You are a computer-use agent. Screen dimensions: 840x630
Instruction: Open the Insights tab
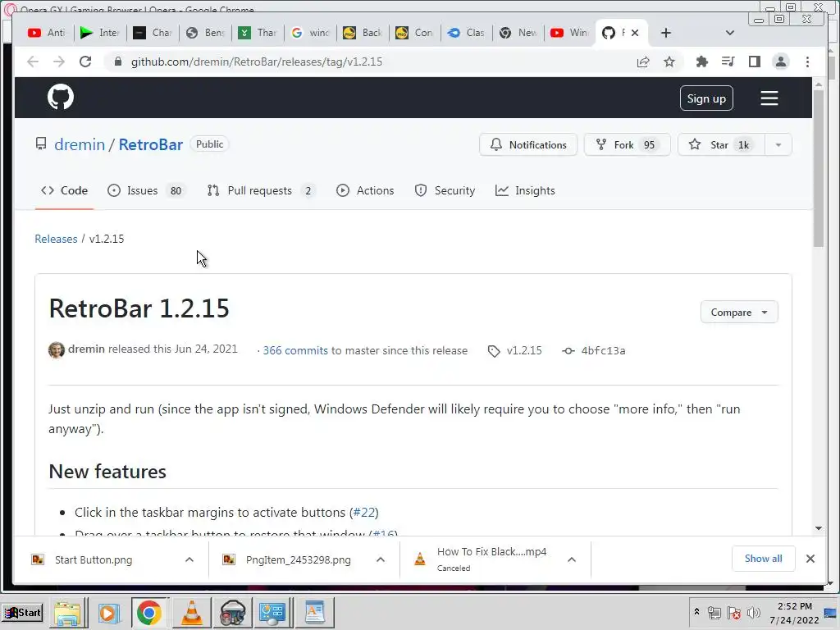[525, 190]
